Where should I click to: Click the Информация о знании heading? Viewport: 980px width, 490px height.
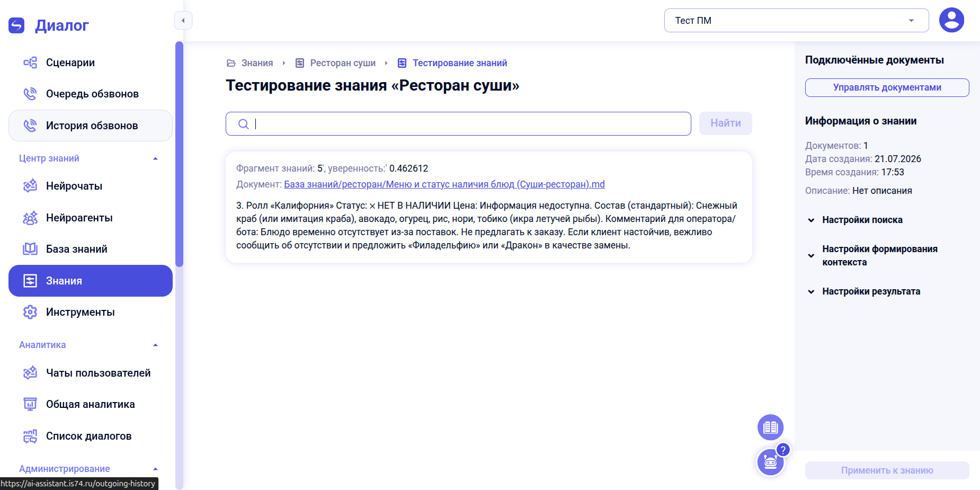861,121
